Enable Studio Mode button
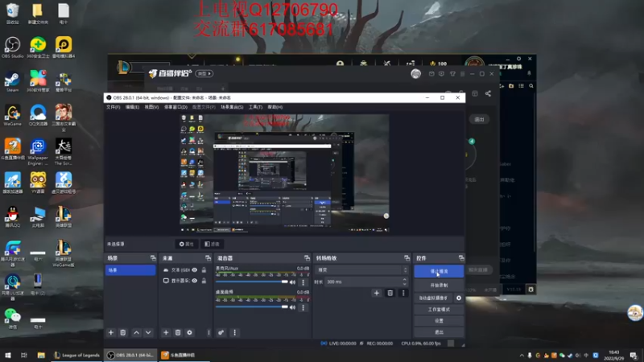Screen dimensions: 644x362 pos(439,310)
